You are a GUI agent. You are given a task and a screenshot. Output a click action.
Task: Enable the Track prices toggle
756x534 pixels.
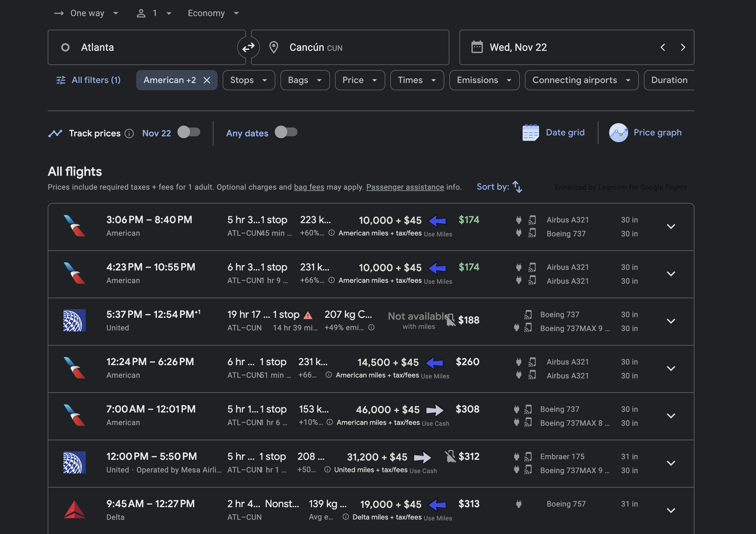coord(189,132)
